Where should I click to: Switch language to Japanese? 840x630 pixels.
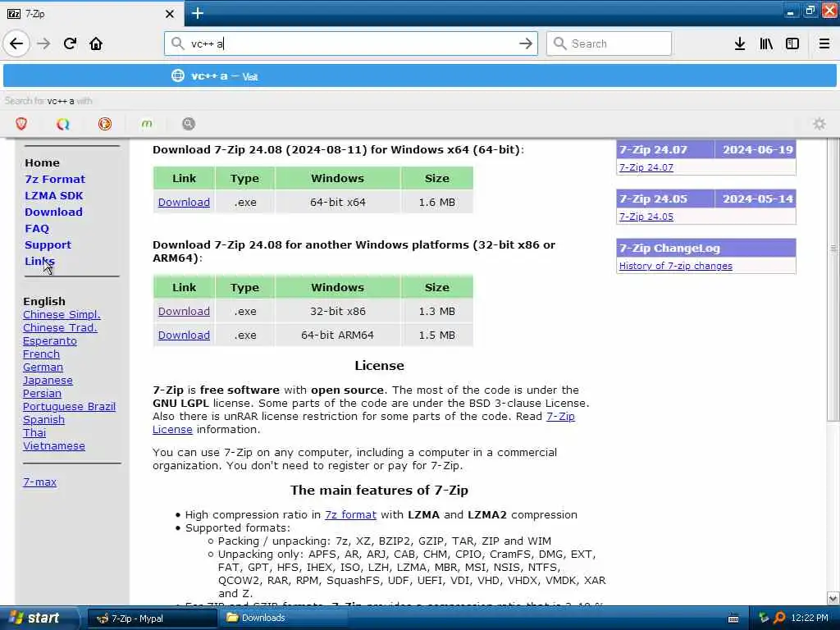tap(48, 381)
